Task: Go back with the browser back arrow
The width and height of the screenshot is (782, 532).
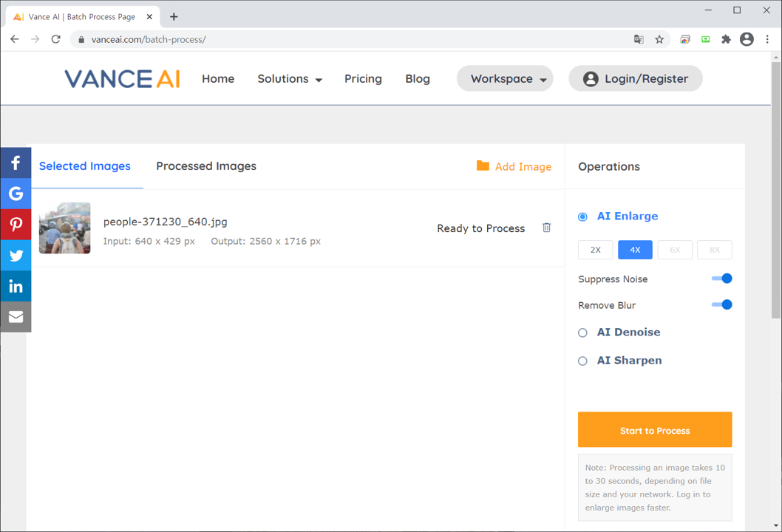Action: (x=15, y=39)
